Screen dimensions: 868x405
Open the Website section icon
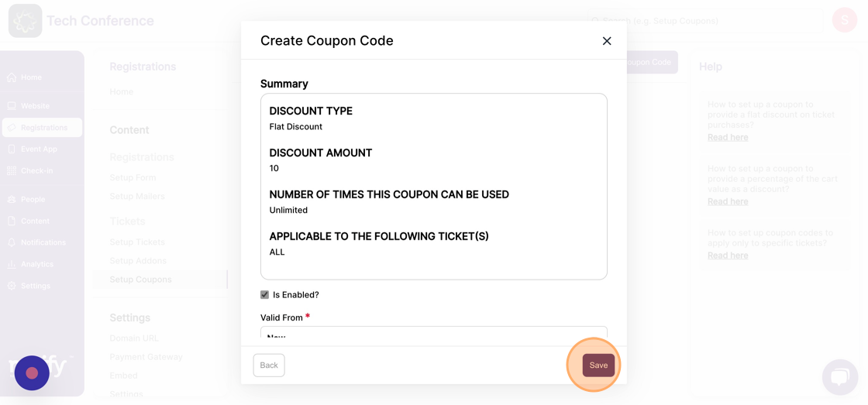[x=12, y=105]
